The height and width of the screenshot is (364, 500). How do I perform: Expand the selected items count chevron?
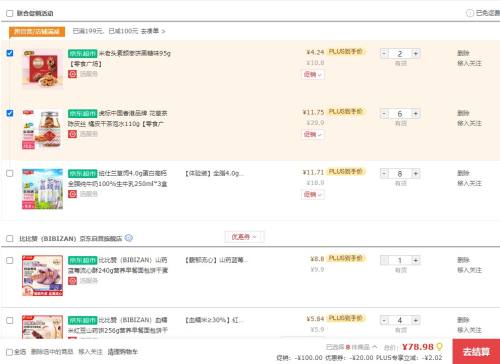coord(375,347)
